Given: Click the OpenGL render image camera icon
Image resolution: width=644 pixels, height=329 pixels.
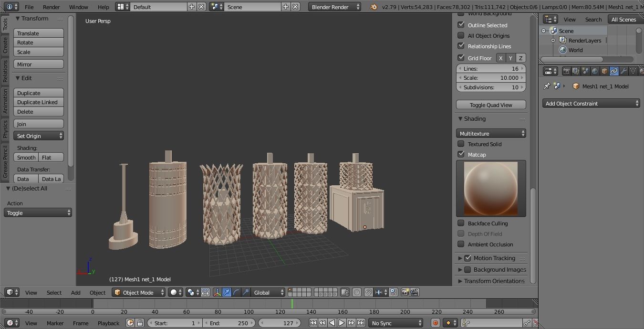Looking at the screenshot, I should coord(405,292).
